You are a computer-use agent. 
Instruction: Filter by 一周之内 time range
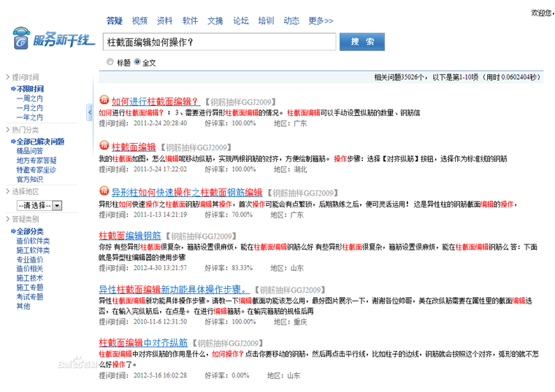tap(29, 98)
